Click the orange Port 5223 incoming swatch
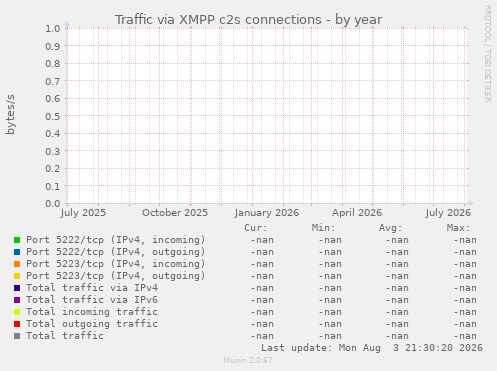The image size is (497, 371). pyautogui.click(x=17, y=264)
